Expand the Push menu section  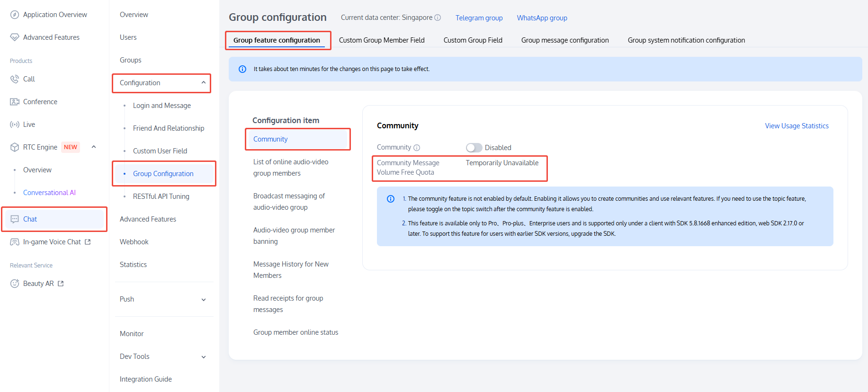coord(203,299)
